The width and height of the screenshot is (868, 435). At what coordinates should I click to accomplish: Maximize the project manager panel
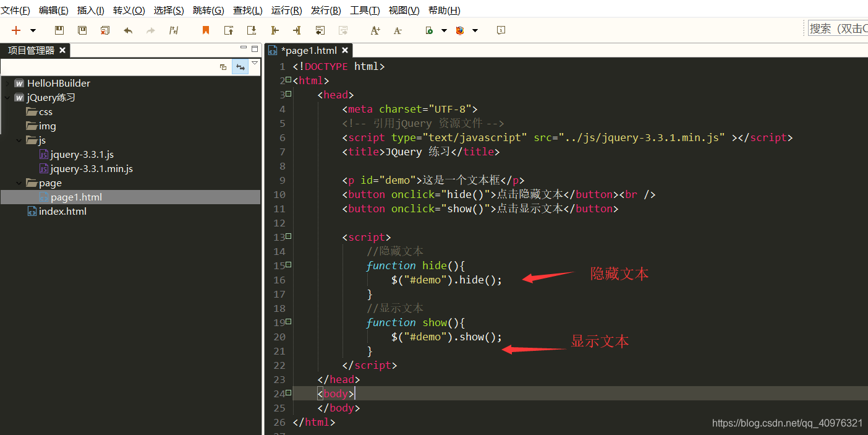coord(255,48)
